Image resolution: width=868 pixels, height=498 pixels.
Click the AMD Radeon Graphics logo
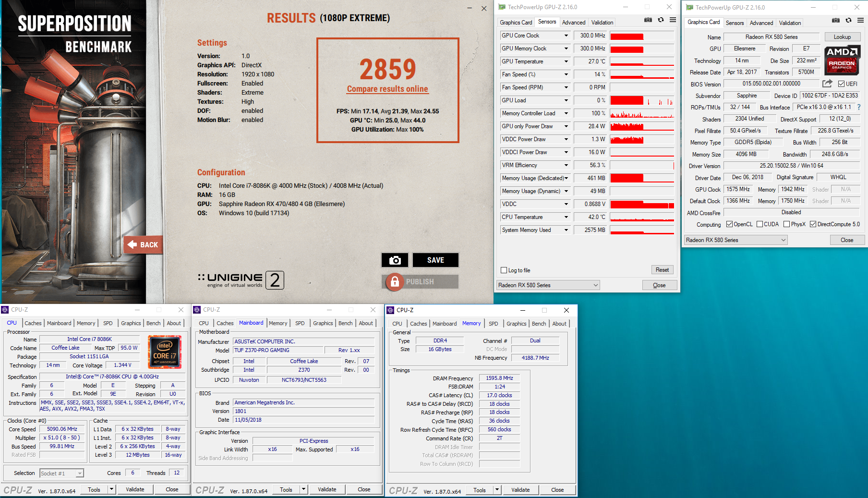pos(842,60)
